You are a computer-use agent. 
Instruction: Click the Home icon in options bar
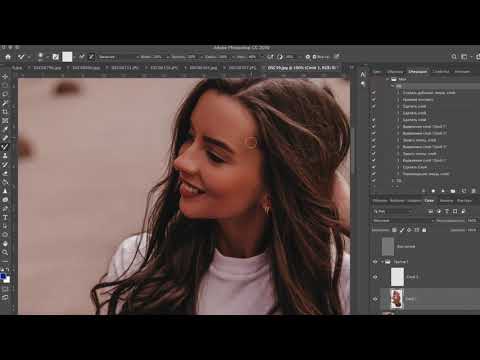pyautogui.click(x=8, y=57)
